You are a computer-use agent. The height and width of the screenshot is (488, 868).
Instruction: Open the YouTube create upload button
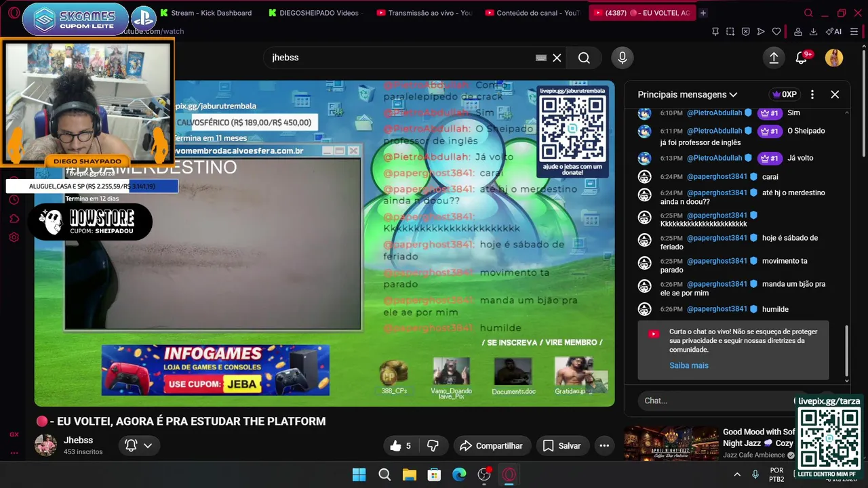(774, 58)
